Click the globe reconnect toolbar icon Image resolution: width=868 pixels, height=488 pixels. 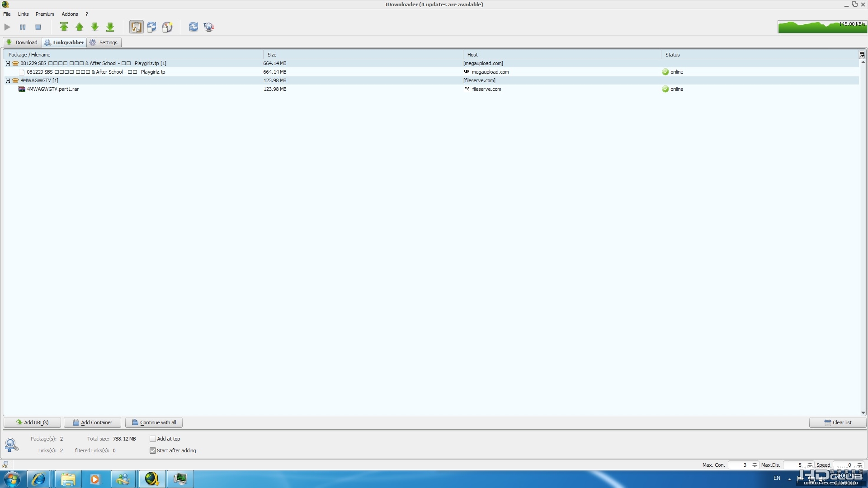pos(208,27)
